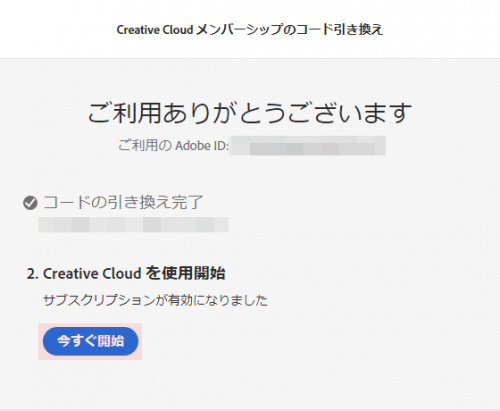Viewport: 500px width, 411px height.
Task: Click the ご利用ありがとうございます heading
Action: tap(250, 113)
